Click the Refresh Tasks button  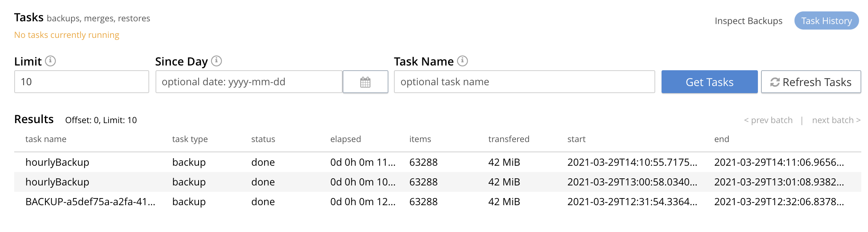click(x=811, y=82)
